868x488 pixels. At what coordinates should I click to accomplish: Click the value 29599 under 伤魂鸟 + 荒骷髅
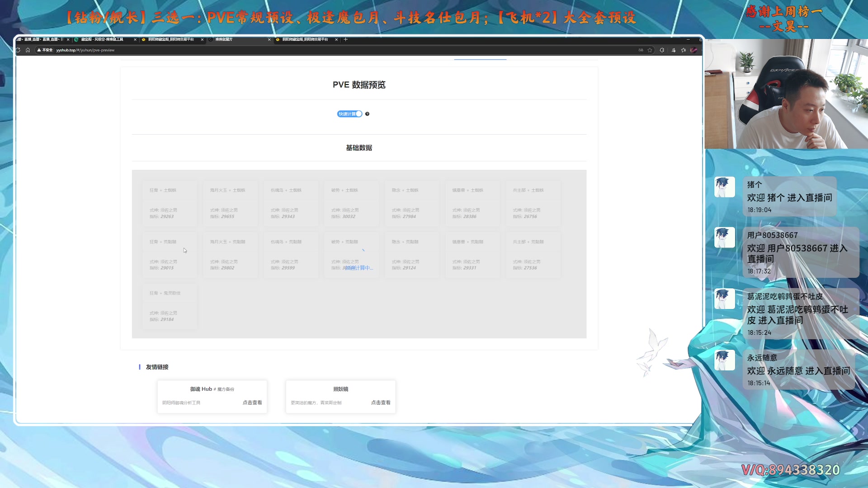pos(288,268)
